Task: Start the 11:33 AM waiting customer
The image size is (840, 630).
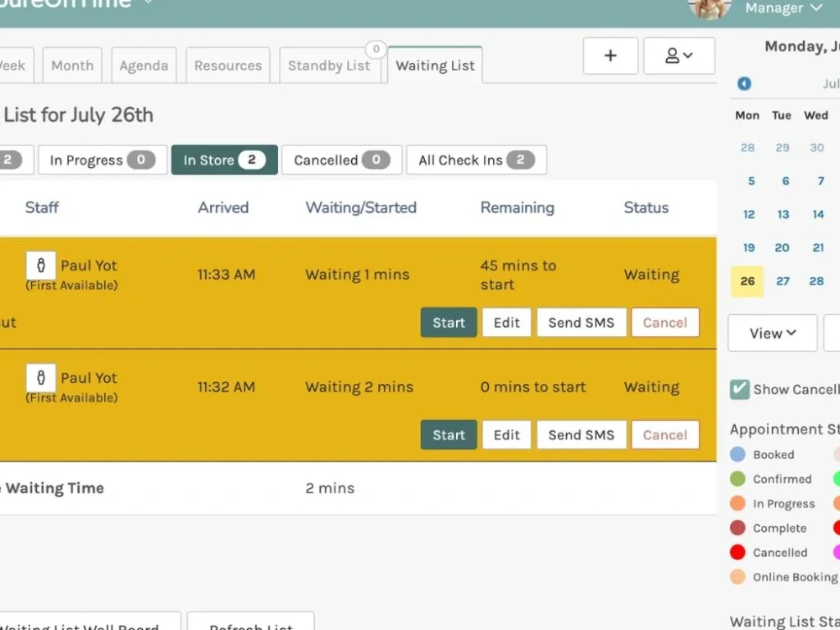Action: 449,323
